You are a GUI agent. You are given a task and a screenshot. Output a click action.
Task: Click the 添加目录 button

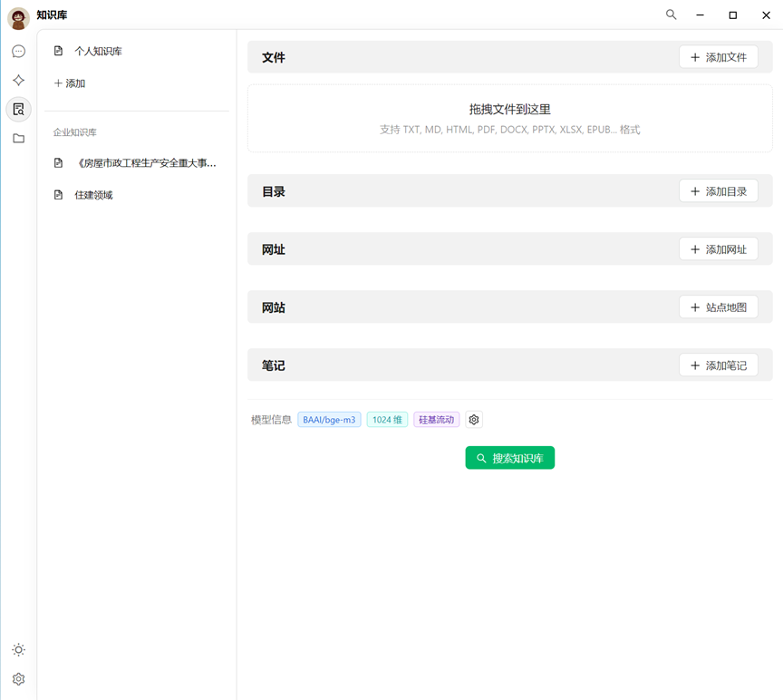(718, 191)
